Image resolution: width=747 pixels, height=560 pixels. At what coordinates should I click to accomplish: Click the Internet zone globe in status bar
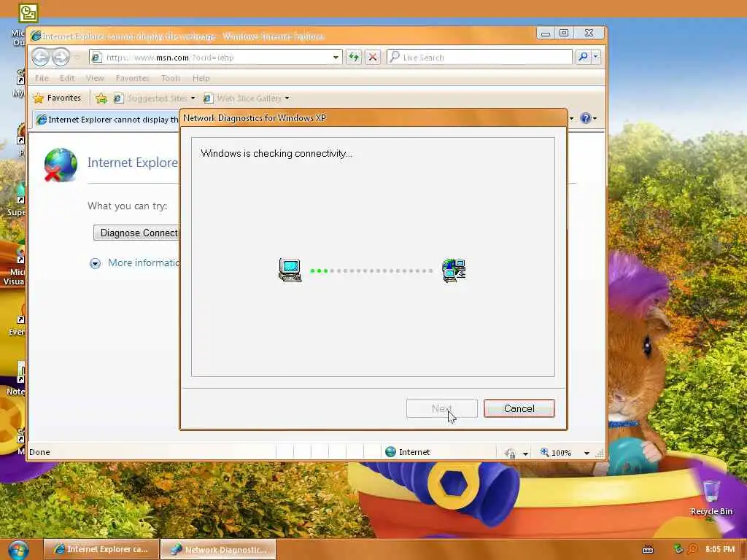click(x=390, y=452)
